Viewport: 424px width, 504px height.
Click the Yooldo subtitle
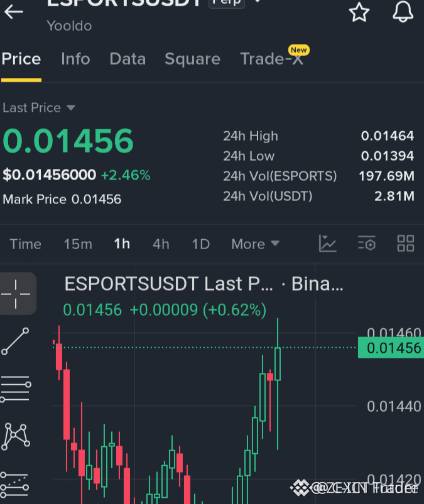(69, 26)
